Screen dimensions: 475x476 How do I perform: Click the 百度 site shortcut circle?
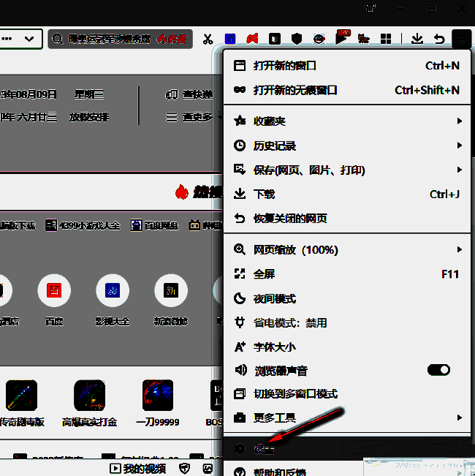click(54, 290)
